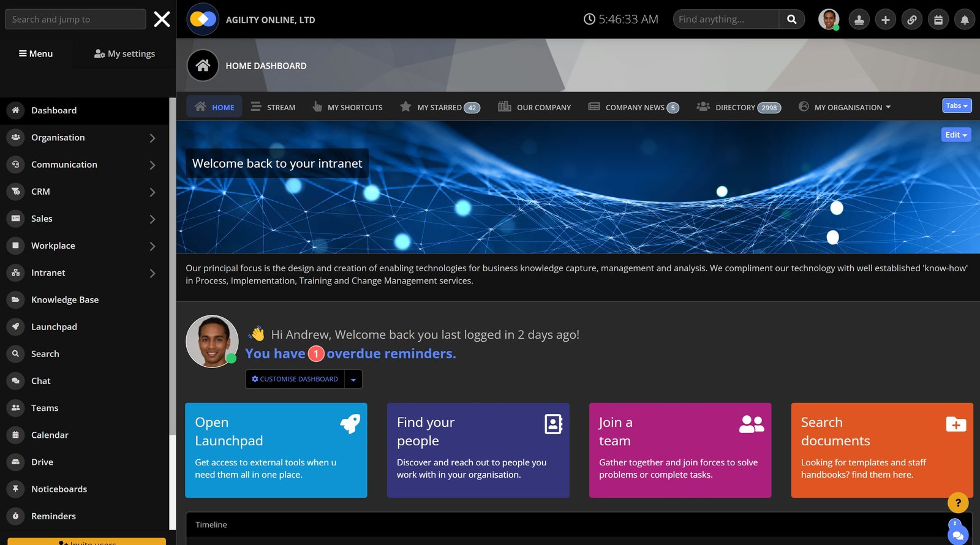Click the Customise Dashboard button

point(295,379)
